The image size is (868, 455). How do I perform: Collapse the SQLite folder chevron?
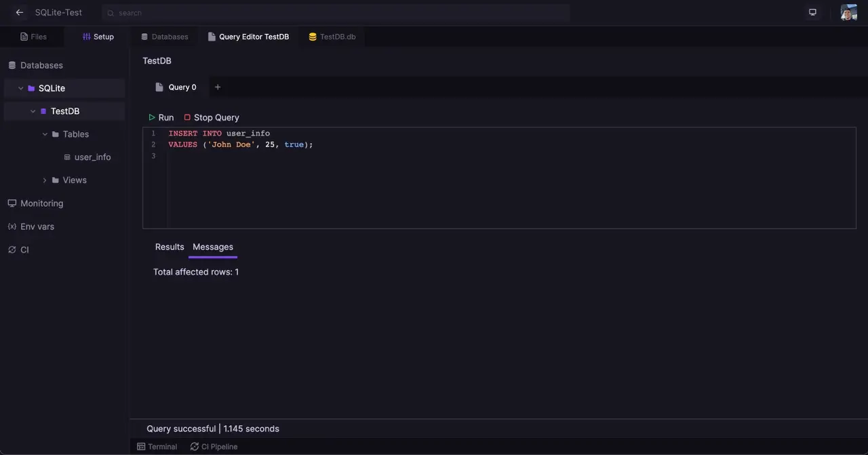click(x=21, y=88)
